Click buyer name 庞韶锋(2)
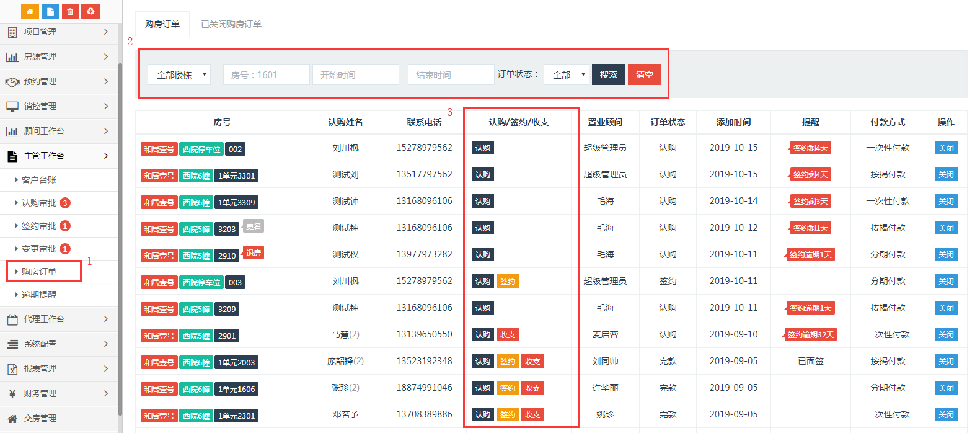 (x=345, y=361)
